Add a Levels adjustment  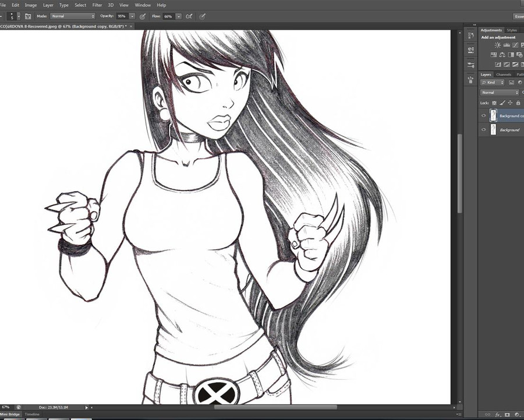pos(507,45)
